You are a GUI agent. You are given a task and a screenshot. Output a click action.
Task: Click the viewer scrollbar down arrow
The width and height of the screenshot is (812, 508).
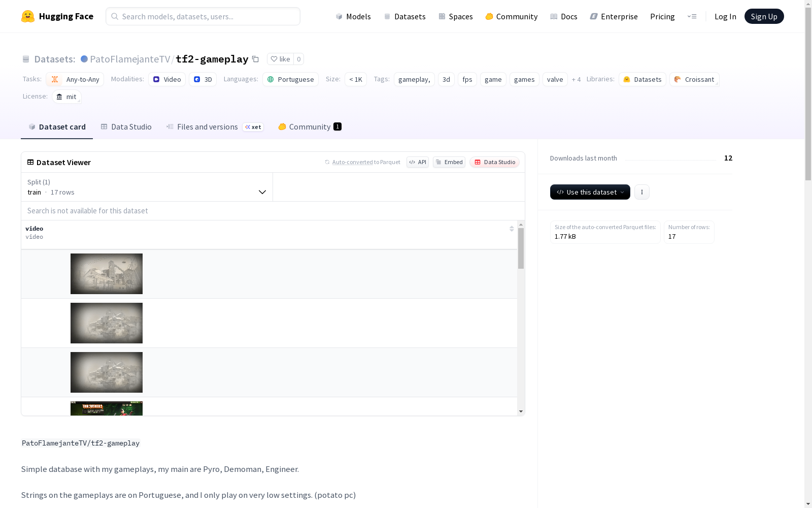(x=521, y=411)
